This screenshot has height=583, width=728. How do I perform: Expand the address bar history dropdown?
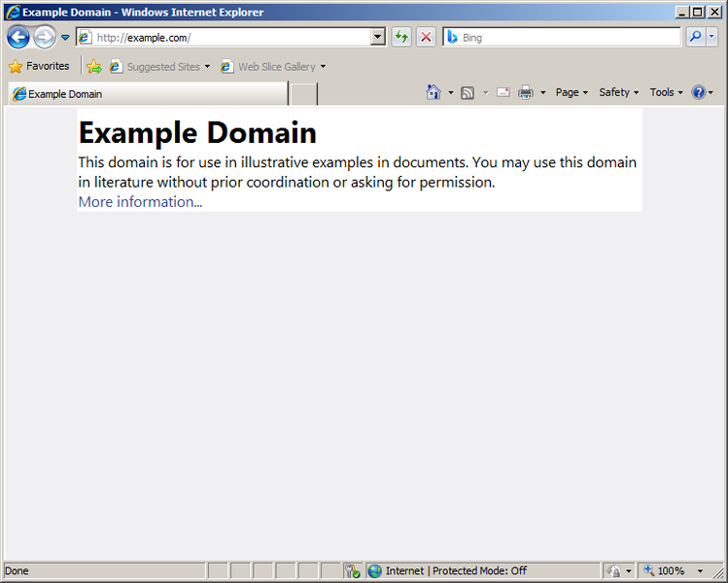[x=378, y=37]
